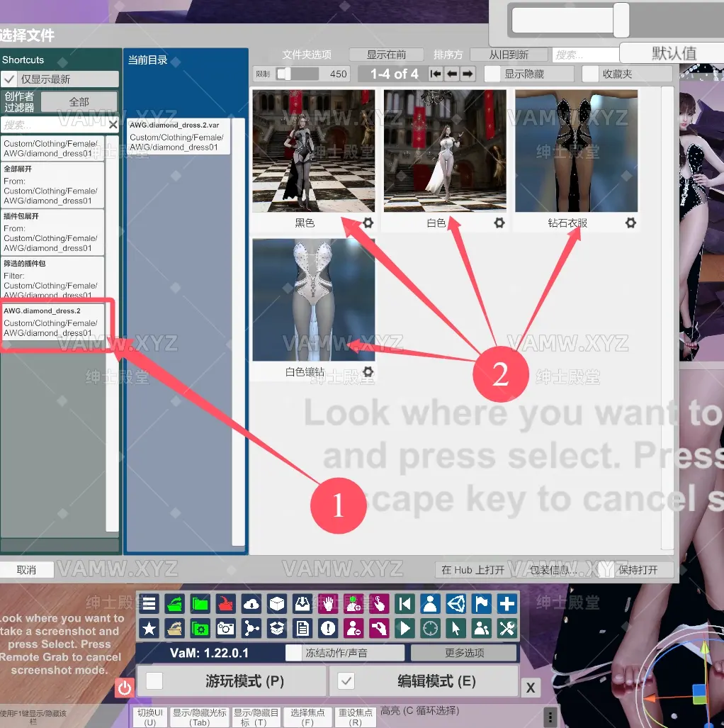Check the 游玩模式 (P) checkbox
The image size is (724, 728).
tap(154, 681)
